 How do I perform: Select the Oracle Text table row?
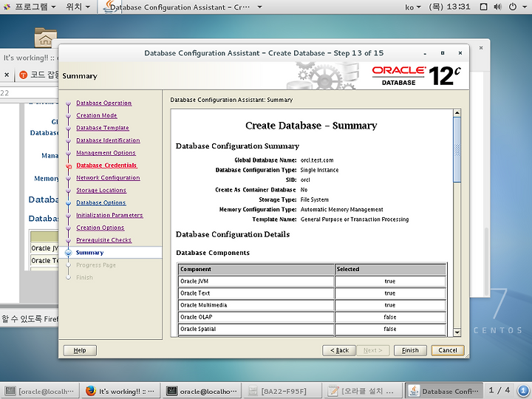pyautogui.click(x=312, y=293)
